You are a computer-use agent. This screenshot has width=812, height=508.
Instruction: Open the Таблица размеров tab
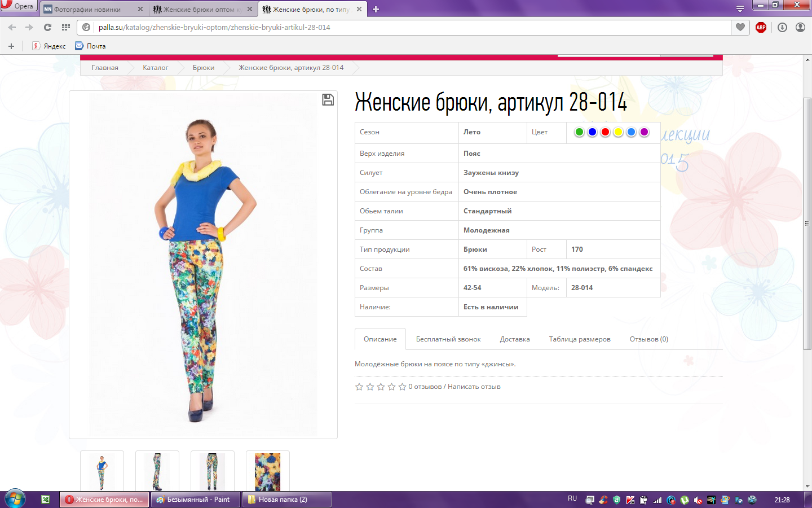tap(579, 339)
